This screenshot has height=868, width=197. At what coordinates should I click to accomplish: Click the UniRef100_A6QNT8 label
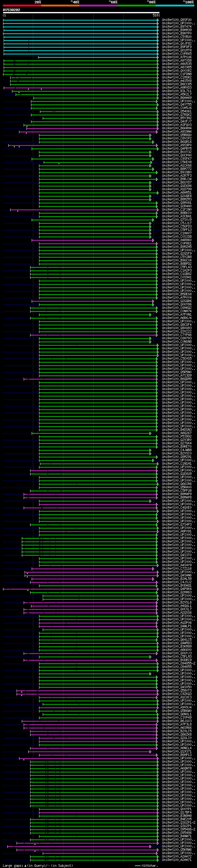coord(177,768)
